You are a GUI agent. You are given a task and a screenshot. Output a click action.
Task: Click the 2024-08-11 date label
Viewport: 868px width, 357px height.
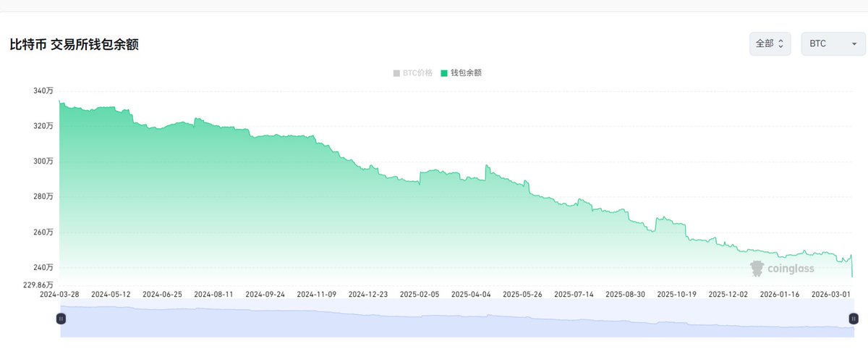(213, 295)
